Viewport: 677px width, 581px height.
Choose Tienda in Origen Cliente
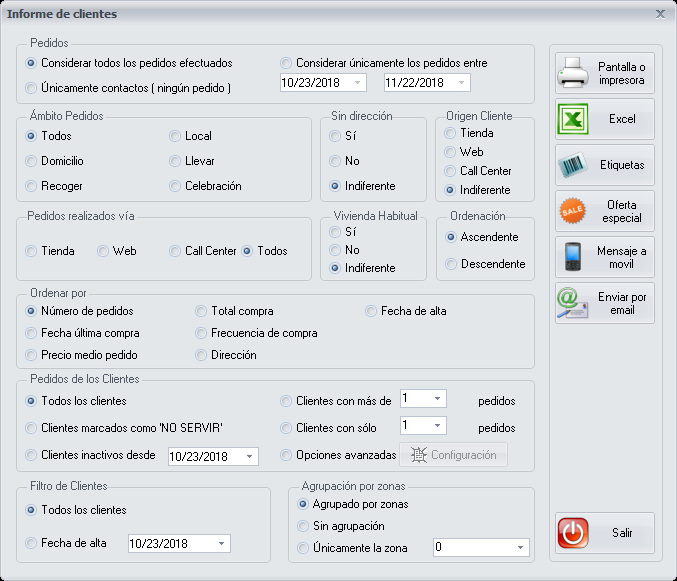tap(450, 133)
